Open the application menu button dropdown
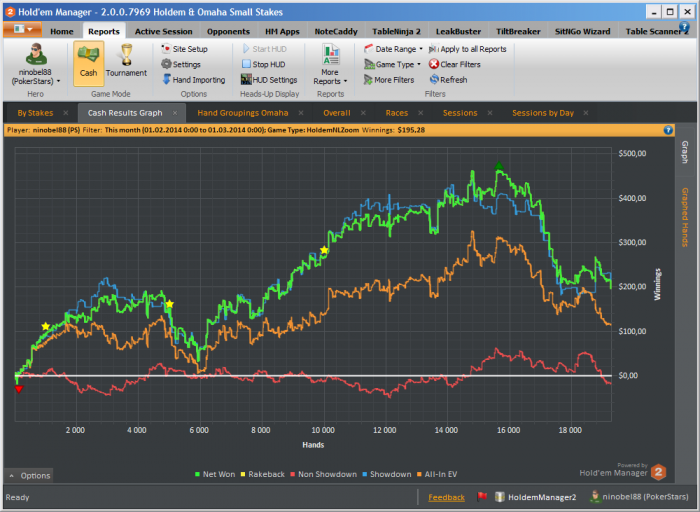Viewport: 700px width, 512px height. tap(22, 29)
